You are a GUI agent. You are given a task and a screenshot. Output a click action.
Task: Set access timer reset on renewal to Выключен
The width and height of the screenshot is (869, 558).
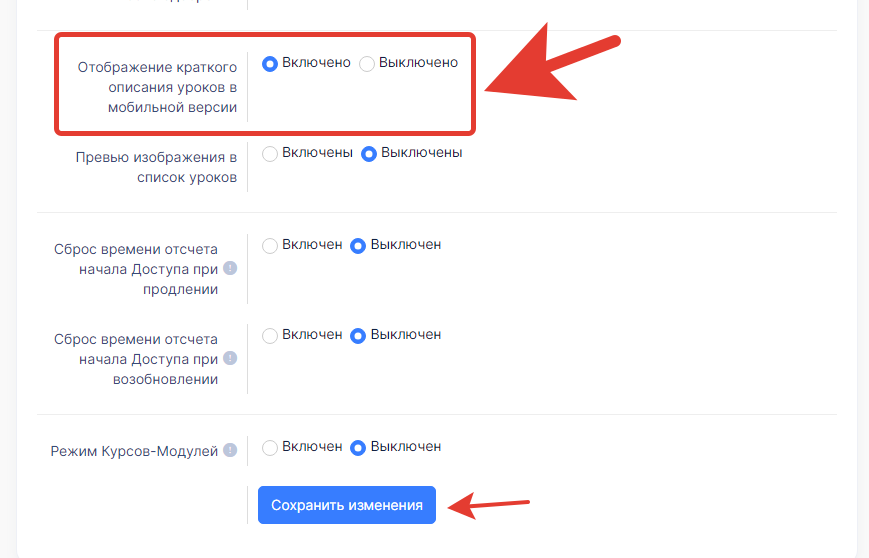pos(358,246)
